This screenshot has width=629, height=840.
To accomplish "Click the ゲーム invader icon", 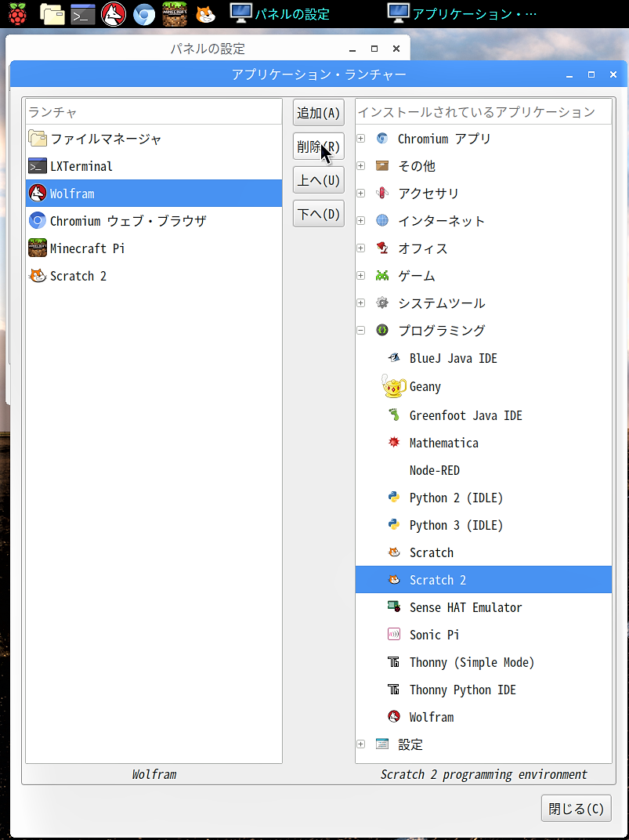I will click(x=381, y=276).
